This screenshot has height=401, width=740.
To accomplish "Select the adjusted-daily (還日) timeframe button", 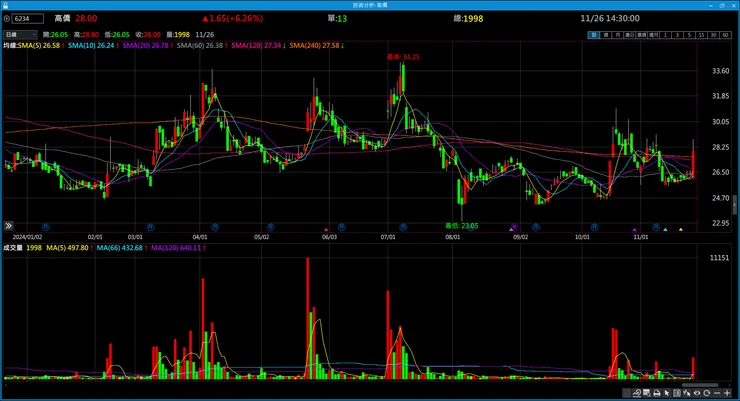I will coord(630,35).
